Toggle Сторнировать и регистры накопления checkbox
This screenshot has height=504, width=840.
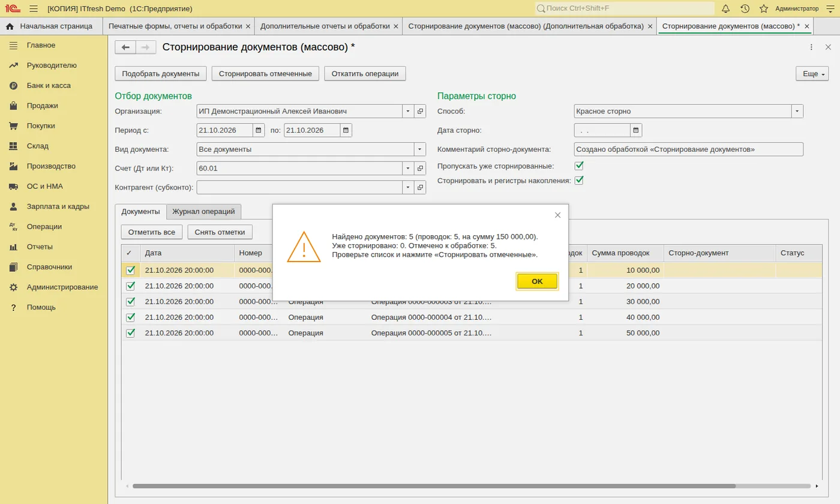(x=579, y=180)
